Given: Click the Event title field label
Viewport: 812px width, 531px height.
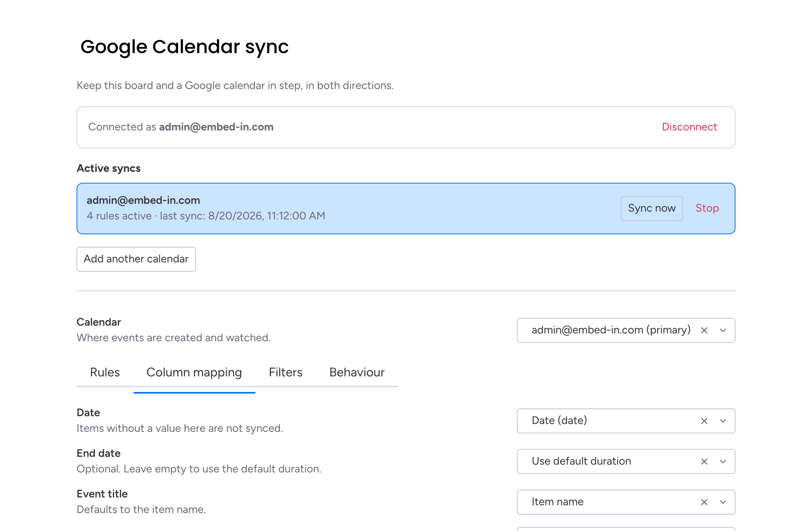Looking at the screenshot, I should (x=102, y=494).
